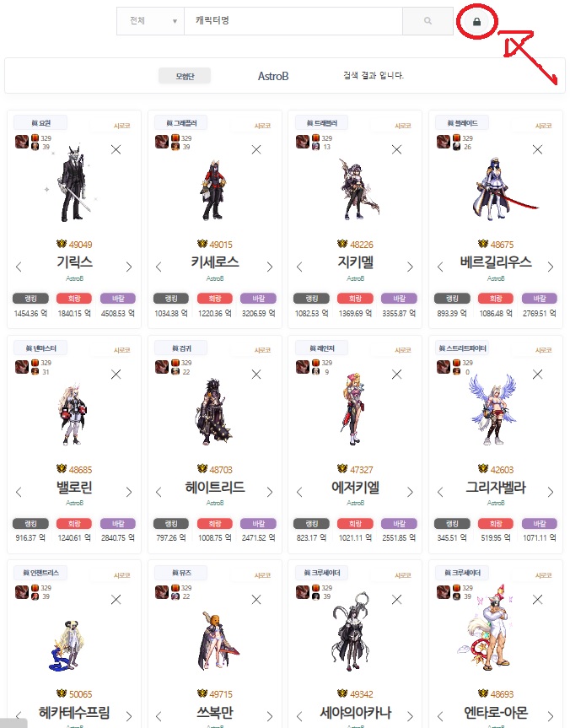Select 바칼 badge on 지키멜 card
This screenshot has width=570, height=728.
[x=399, y=299]
